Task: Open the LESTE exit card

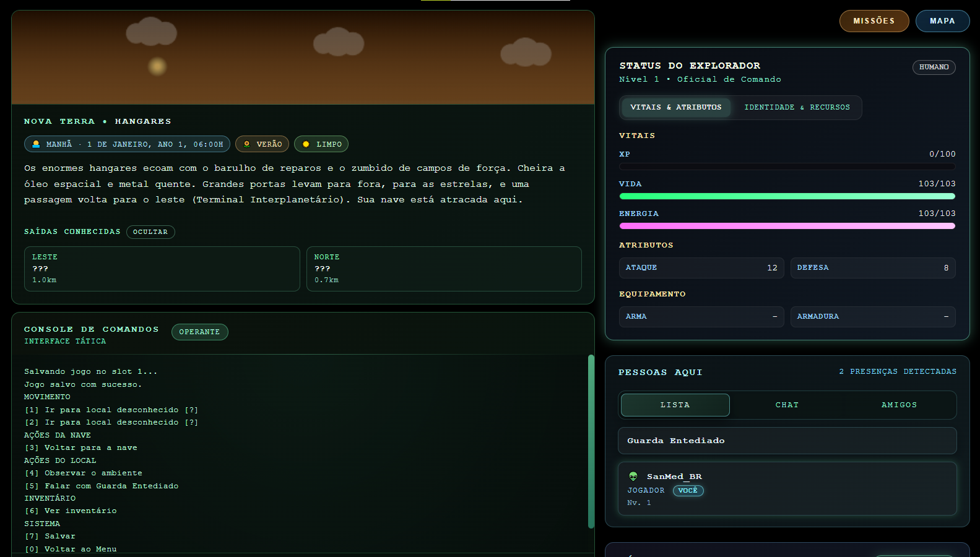Action: click(x=162, y=269)
